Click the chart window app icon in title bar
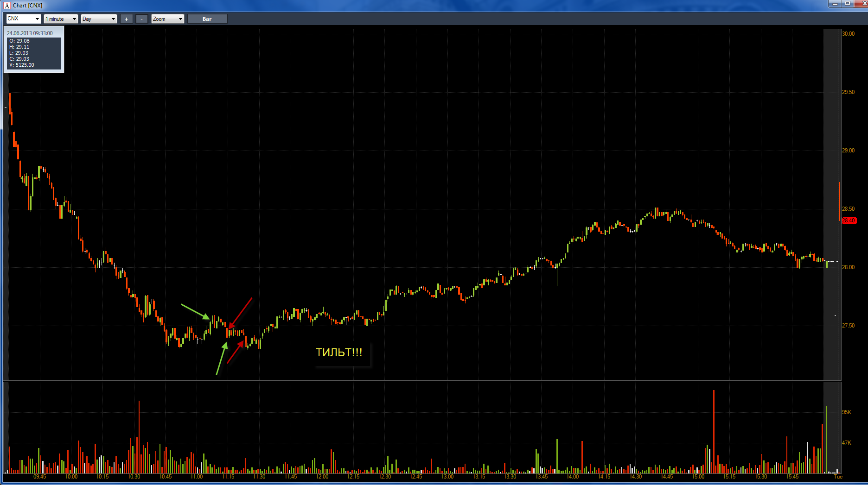This screenshot has height=485, width=868. point(7,6)
